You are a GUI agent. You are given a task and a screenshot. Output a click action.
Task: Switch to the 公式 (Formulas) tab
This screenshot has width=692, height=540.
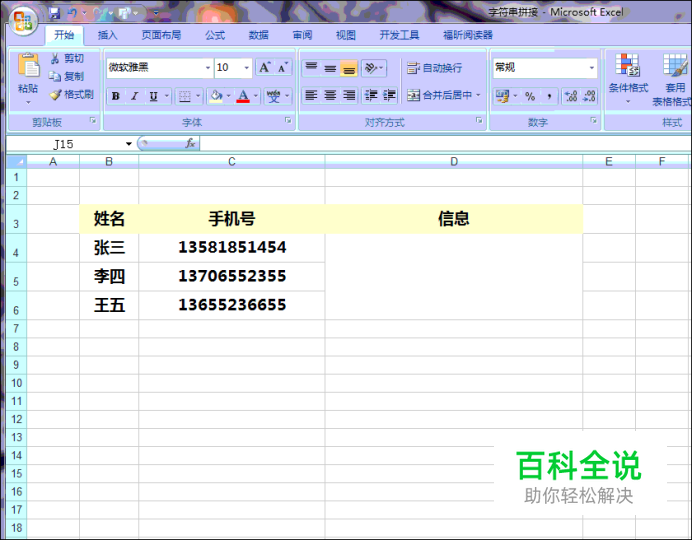215,35
